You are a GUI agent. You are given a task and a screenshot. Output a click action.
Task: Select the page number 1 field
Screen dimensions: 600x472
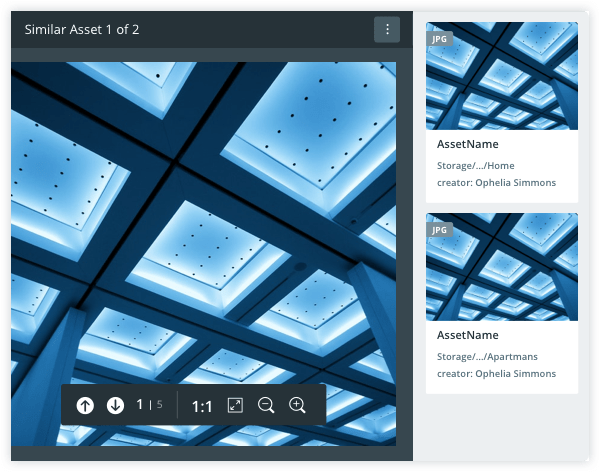pos(140,404)
